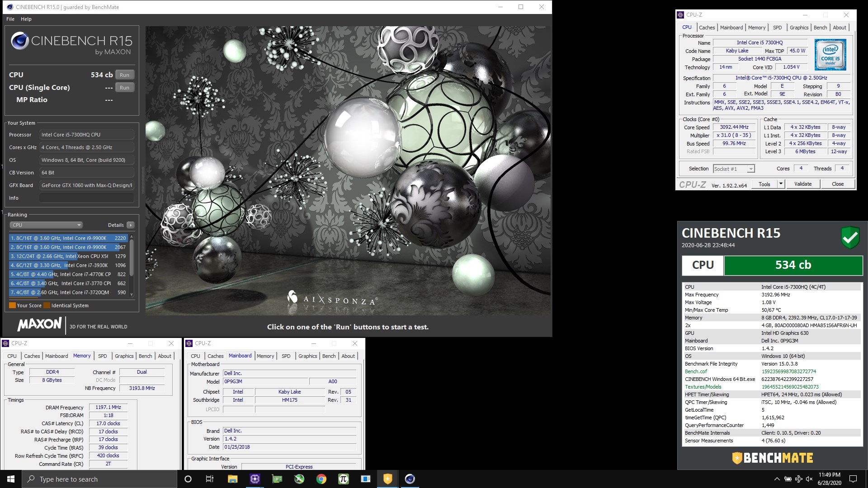Image resolution: width=868 pixels, height=488 pixels.
Task: Click the MAXON logo
Action: pyautogui.click(x=39, y=324)
